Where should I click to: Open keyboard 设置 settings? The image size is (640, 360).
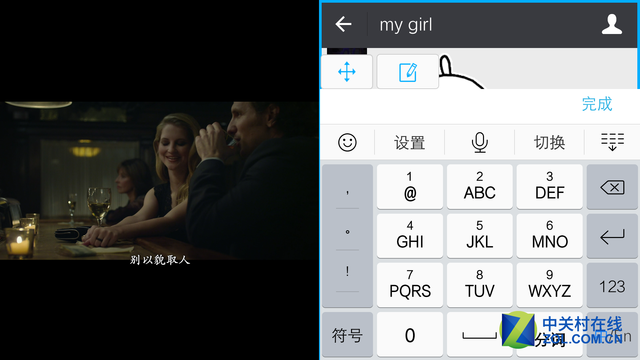(x=409, y=143)
